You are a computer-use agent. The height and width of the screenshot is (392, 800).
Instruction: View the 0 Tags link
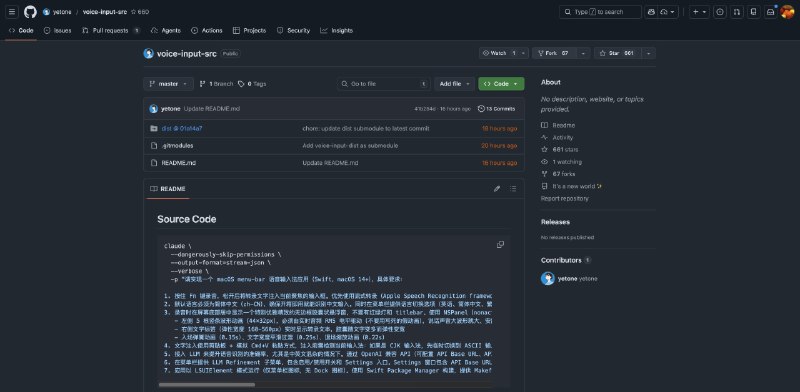pos(252,84)
